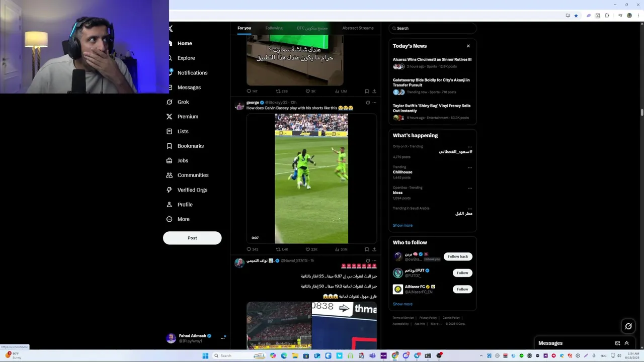644x362 pixels.
Task: Open the kloss trending topic
Action: coord(397,193)
